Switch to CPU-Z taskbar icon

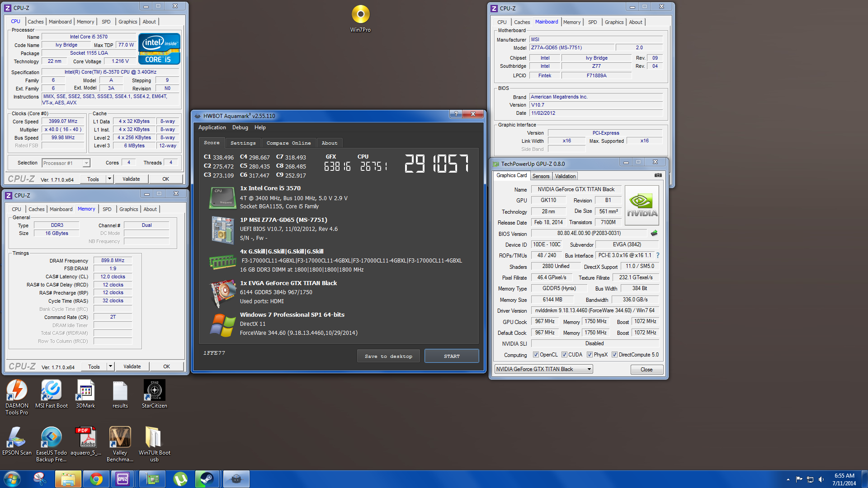pos(123,479)
